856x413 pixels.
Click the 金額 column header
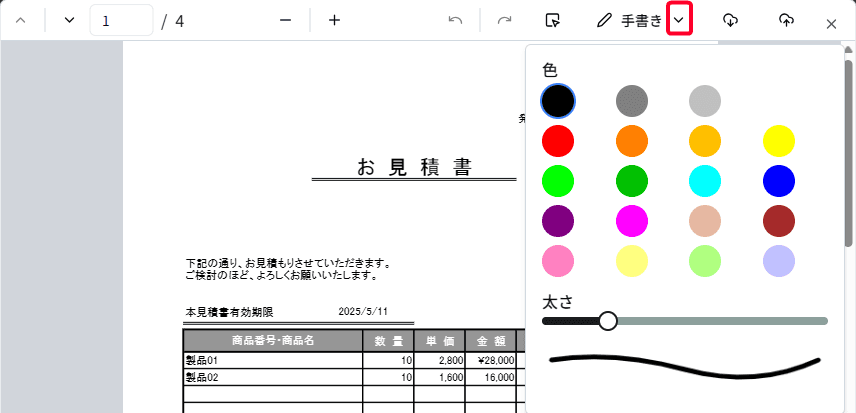491,341
